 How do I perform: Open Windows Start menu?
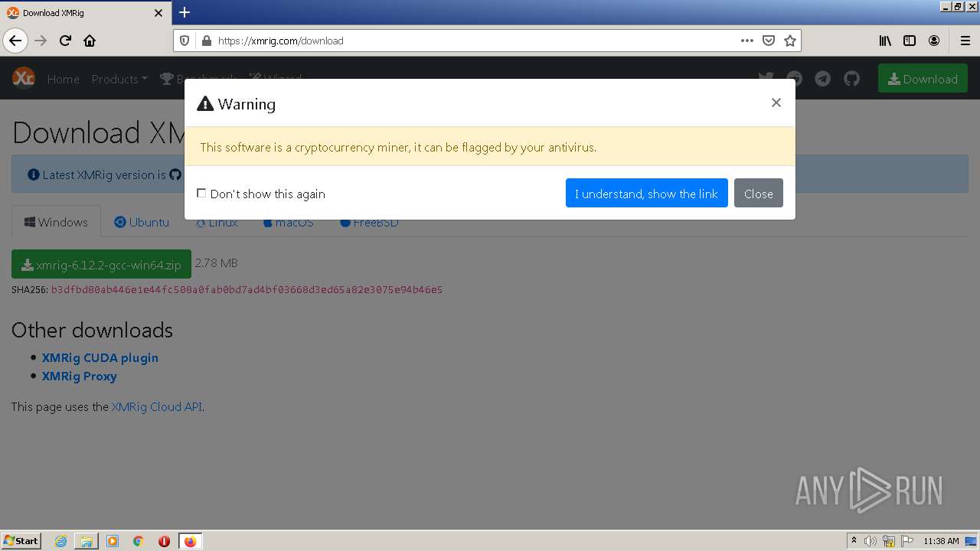pyautogui.click(x=21, y=541)
